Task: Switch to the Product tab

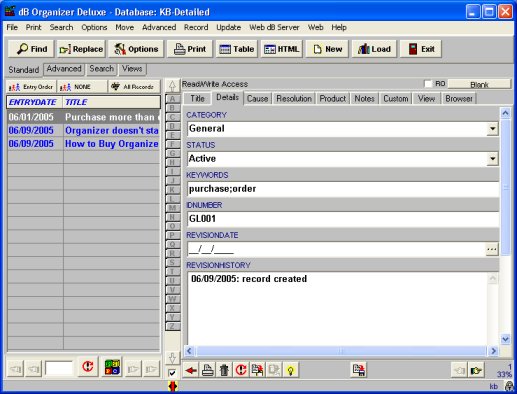Action: (x=333, y=99)
